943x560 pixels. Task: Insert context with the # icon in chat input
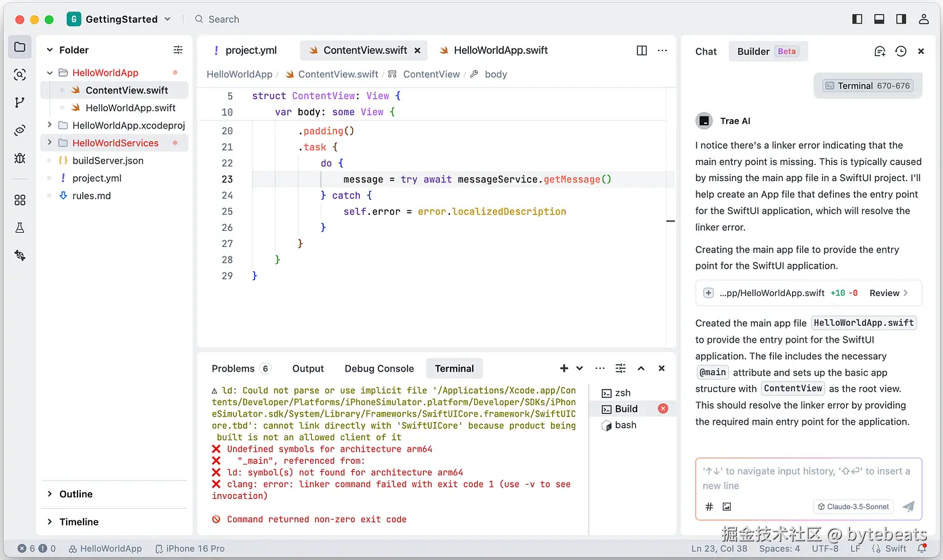coord(709,507)
